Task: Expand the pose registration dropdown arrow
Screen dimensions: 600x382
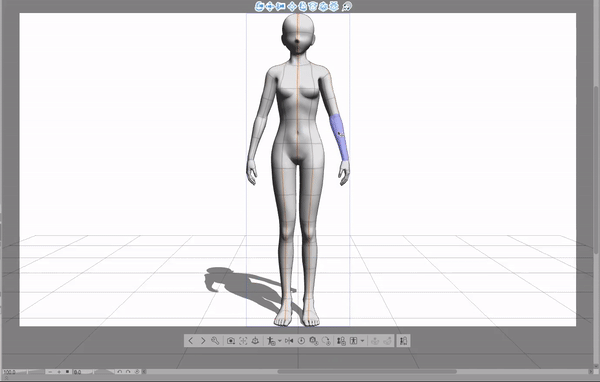Action: point(280,341)
